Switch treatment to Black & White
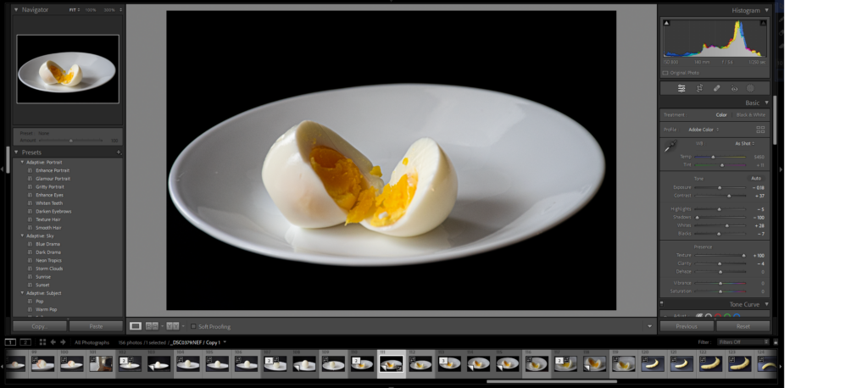The width and height of the screenshot is (868, 388). coord(748,114)
